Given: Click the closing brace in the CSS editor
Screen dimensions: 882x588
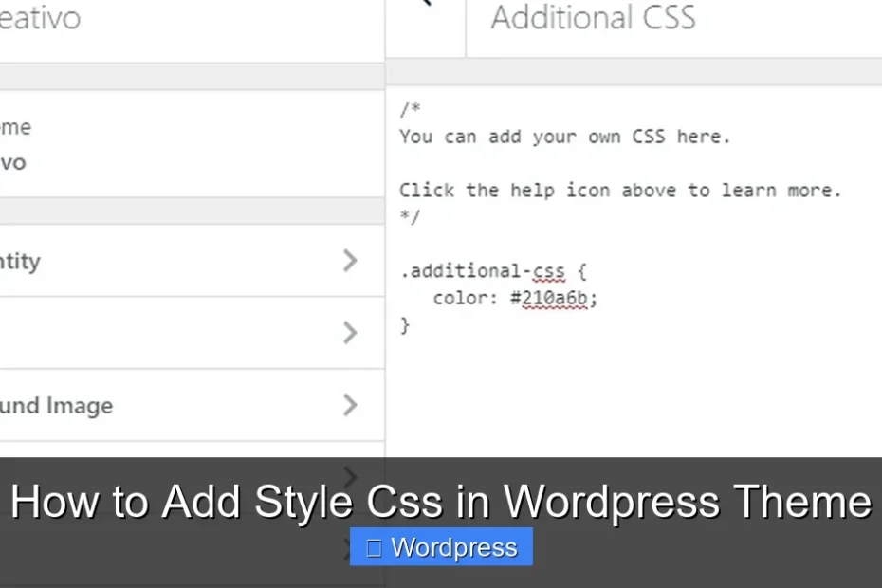Looking at the screenshot, I should (405, 324).
